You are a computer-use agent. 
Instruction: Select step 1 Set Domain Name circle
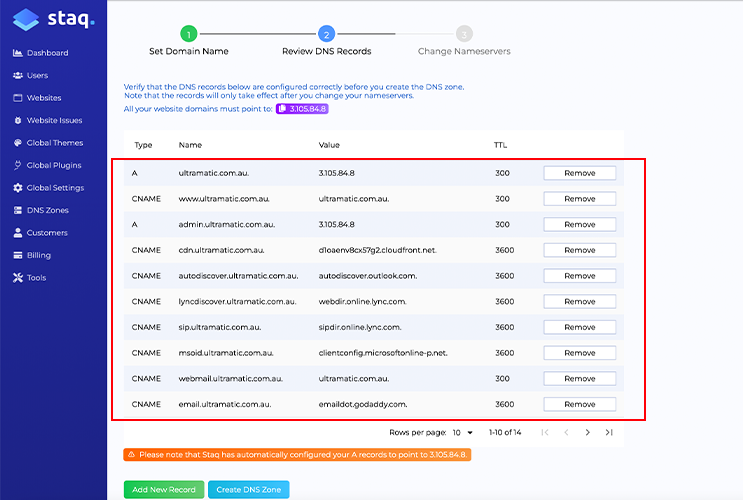(189, 34)
